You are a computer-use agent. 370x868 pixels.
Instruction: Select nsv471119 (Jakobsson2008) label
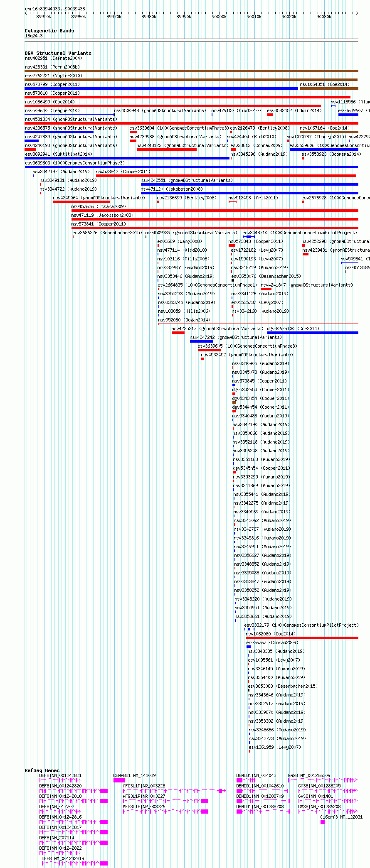pyautogui.click(x=102, y=215)
